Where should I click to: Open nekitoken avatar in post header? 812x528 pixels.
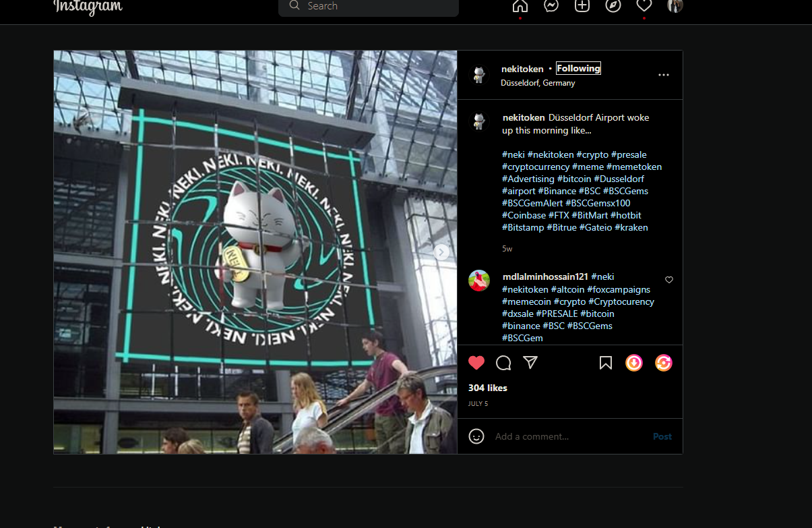[x=479, y=74]
